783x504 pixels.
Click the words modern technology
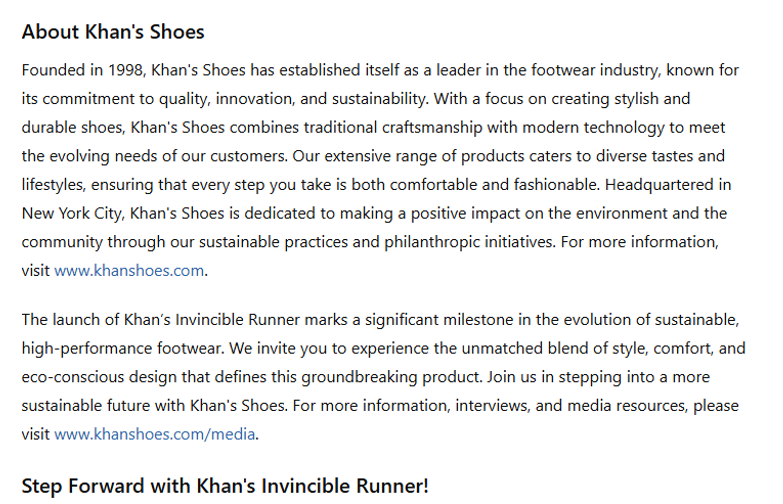click(593, 127)
